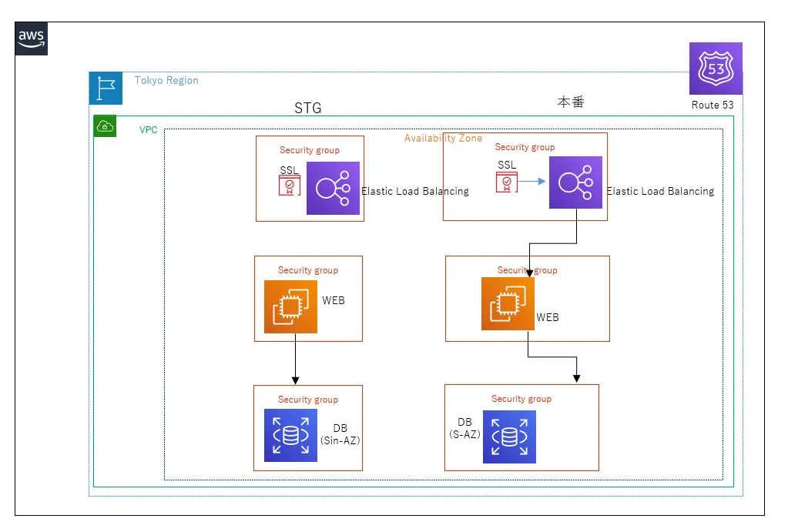Viewport: 788px width, 532px height.
Task: Click the Tokyo Region flag icon
Action: tap(106, 88)
